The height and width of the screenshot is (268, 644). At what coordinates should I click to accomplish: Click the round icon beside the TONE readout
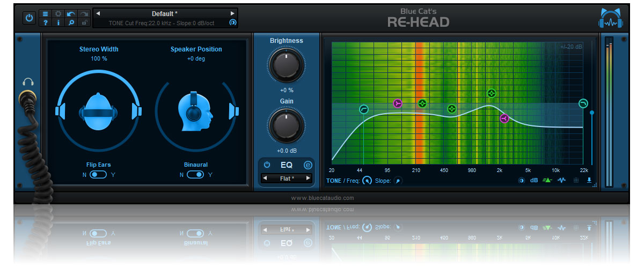[232, 23]
